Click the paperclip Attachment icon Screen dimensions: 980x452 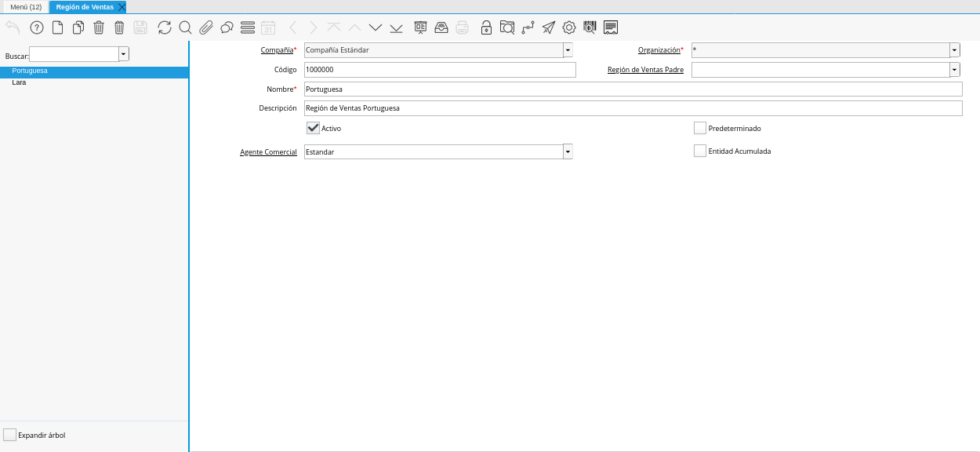pos(206,27)
